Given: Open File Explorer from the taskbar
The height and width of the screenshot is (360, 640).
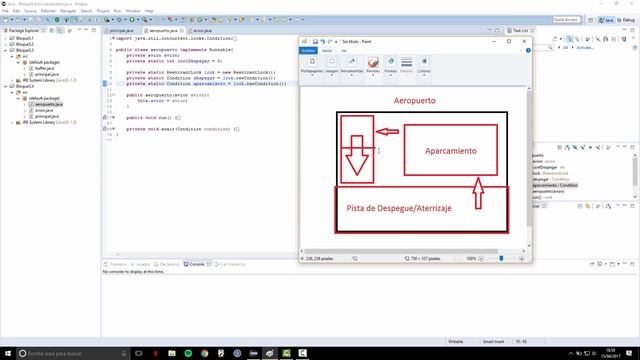Looking at the screenshot, I should click(x=172, y=353).
